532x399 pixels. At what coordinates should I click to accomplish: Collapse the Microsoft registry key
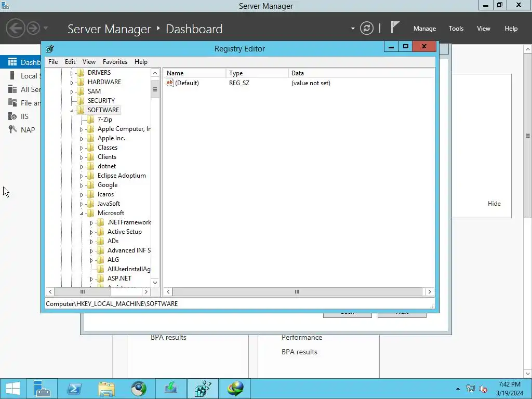[x=82, y=214]
